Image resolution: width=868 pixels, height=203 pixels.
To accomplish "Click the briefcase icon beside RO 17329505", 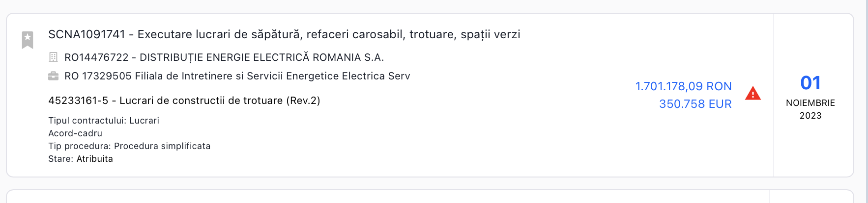I will (53, 76).
